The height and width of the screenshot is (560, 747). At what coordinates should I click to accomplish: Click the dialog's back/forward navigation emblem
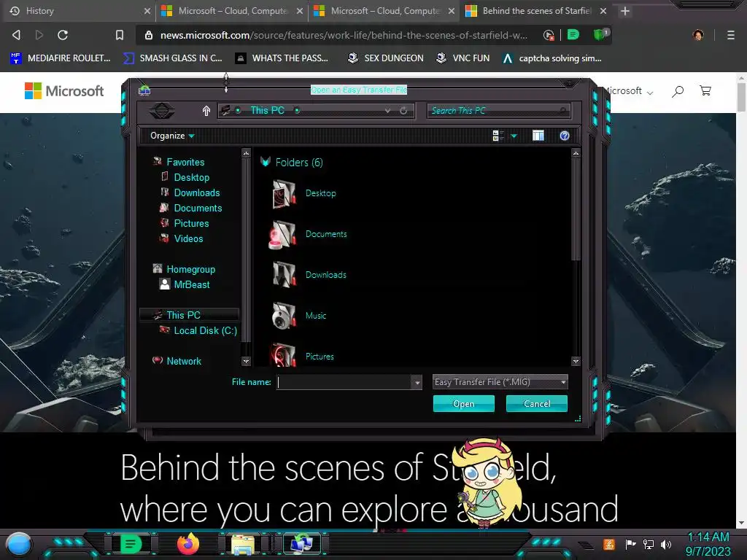pos(161,111)
